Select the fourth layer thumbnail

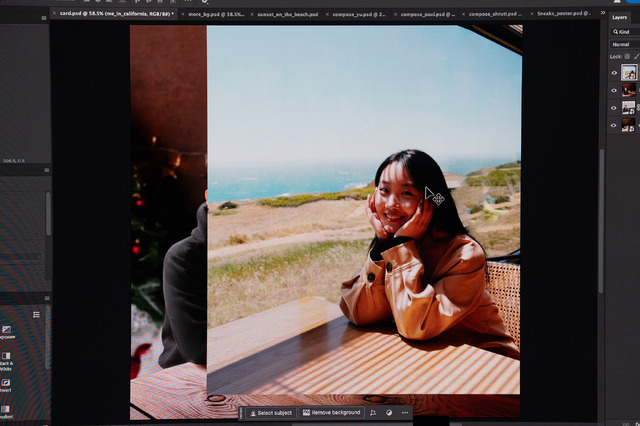[629, 125]
